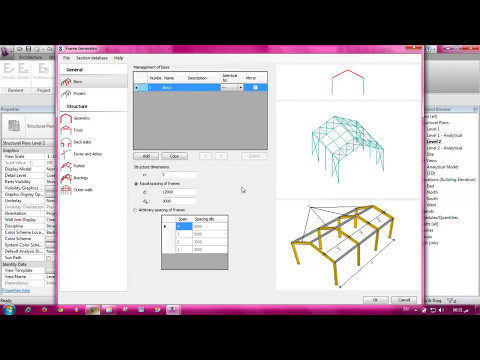Select Arbitrary spacing of frames option
This screenshot has width=480, height=360.
click(x=135, y=210)
